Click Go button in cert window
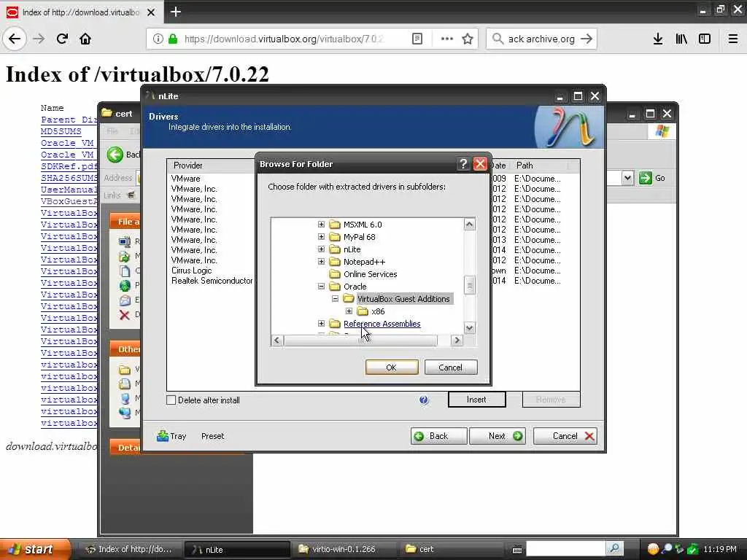Viewport: 747px width, 560px height. pyautogui.click(x=651, y=178)
